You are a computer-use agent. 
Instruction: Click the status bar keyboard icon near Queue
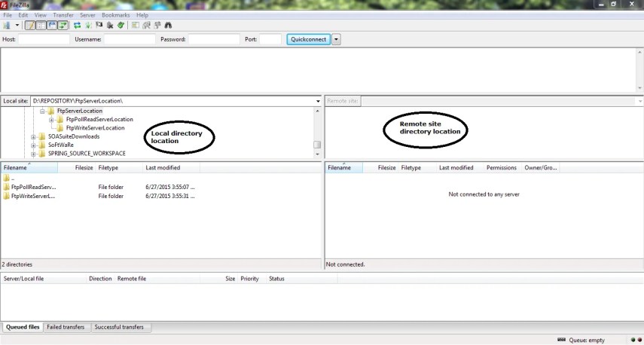tap(561, 340)
